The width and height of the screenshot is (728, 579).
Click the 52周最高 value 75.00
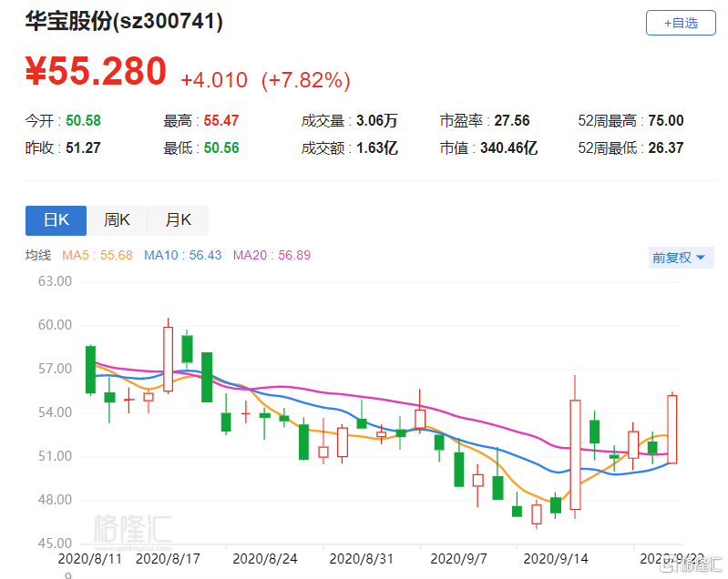666,120
